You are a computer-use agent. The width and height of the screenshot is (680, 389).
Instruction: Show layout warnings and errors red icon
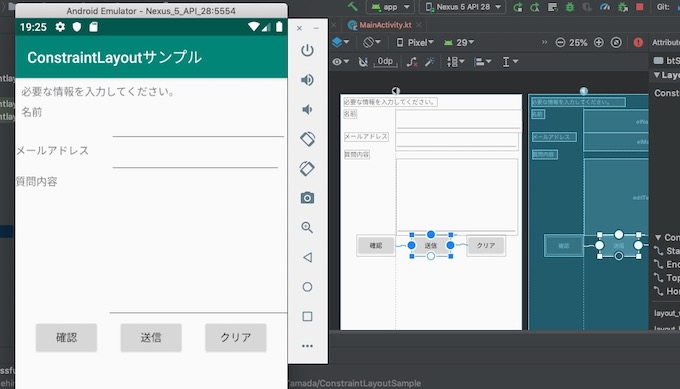coord(638,42)
